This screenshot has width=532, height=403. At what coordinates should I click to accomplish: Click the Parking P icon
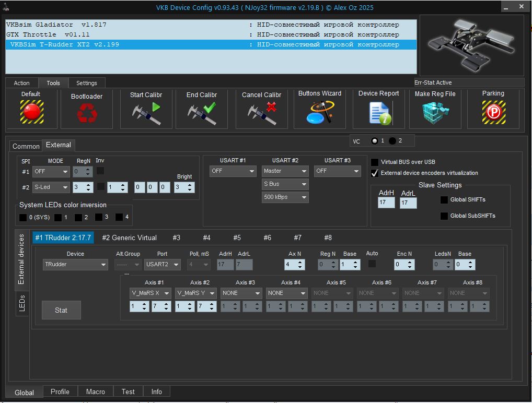(x=494, y=113)
